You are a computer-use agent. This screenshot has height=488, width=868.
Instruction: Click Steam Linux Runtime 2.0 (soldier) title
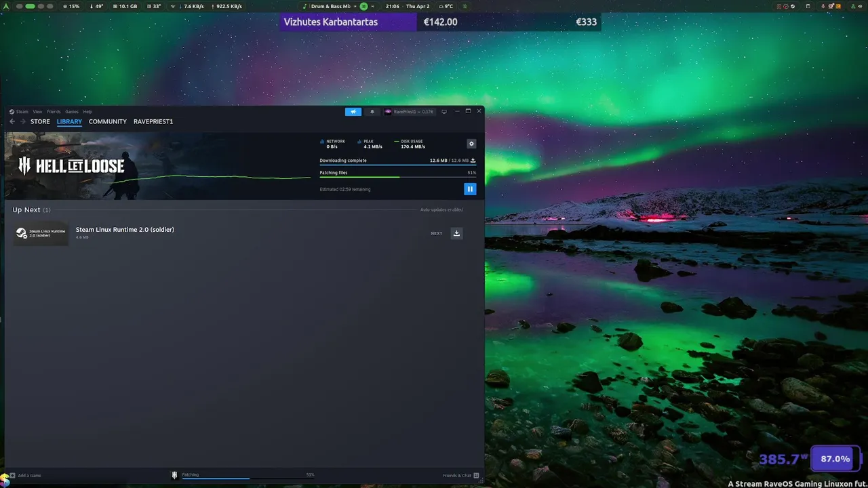(125, 230)
